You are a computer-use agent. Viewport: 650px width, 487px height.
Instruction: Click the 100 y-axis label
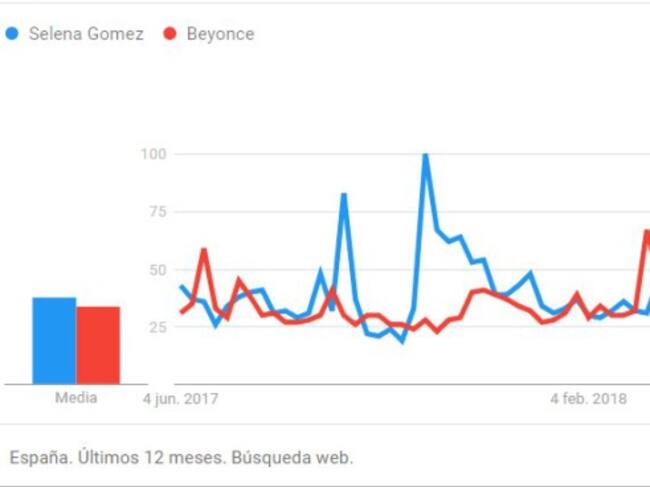click(x=152, y=154)
